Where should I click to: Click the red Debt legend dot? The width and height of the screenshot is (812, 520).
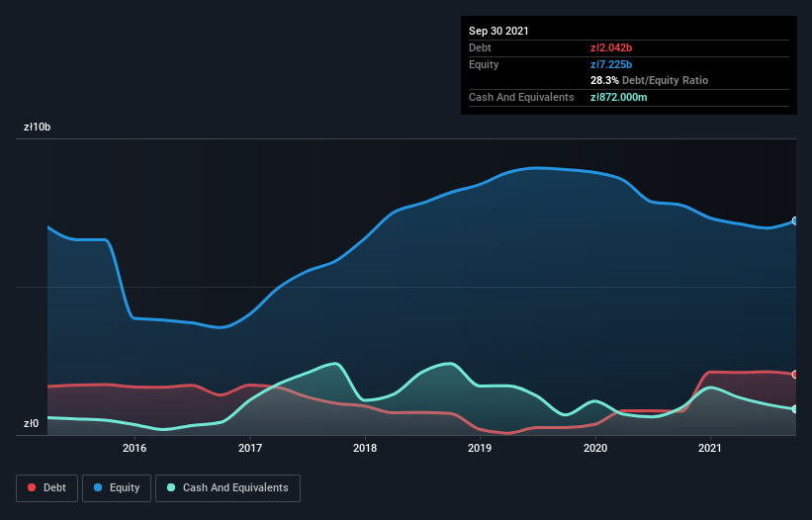click(32, 487)
